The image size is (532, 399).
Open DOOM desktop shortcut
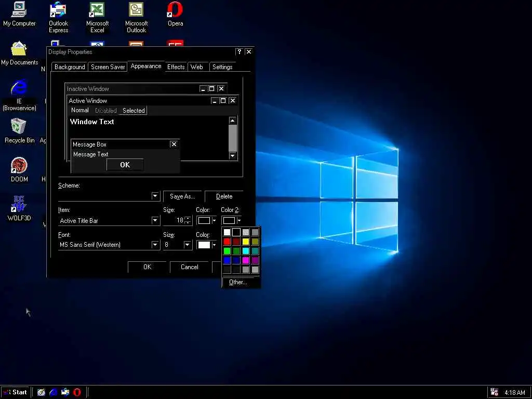pos(19,170)
